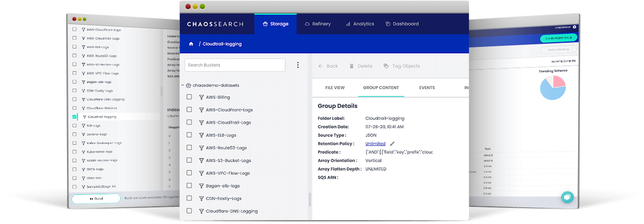
Task: Click the chaosdemo-datasets bucket icon
Action: (189, 86)
